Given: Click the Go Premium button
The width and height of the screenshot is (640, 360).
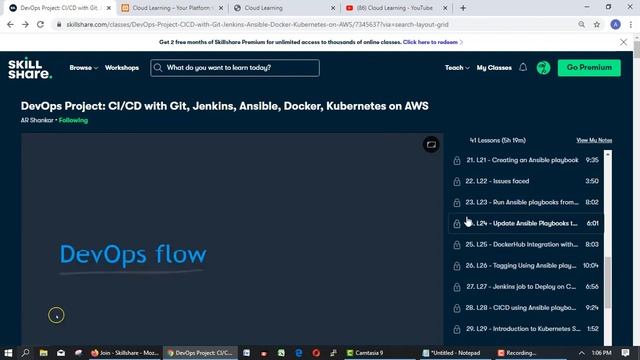Looking at the screenshot, I should coord(589,68).
